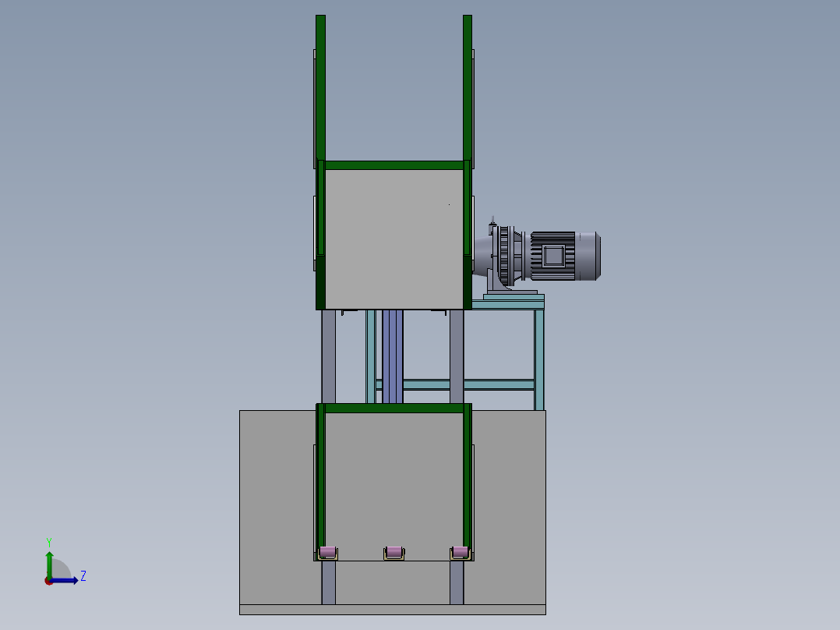Click the "Z" axis label text
The image size is (840, 630).
(83, 576)
